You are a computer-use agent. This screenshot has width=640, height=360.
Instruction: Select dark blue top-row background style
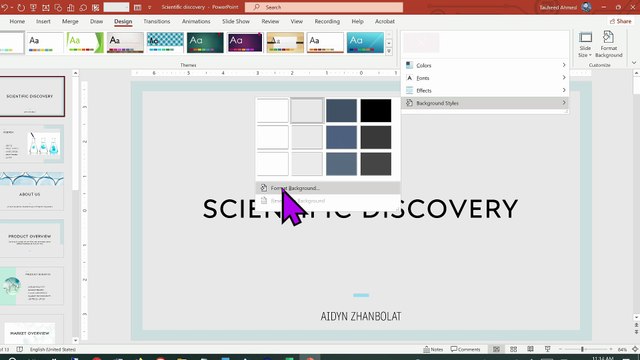click(x=341, y=111)
